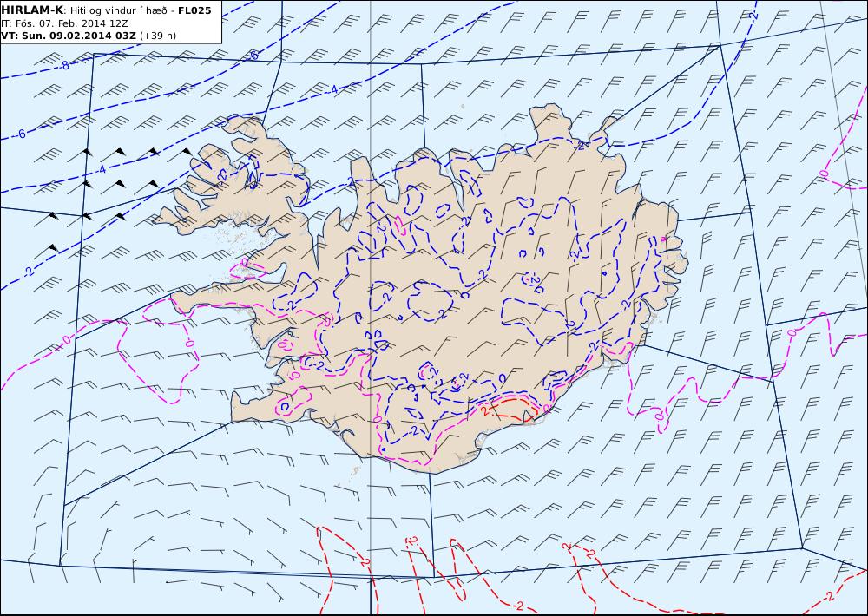This screenshot has height=616, width=868.
Task: Click the FL025 flight level label
Action: coord(194,10)
